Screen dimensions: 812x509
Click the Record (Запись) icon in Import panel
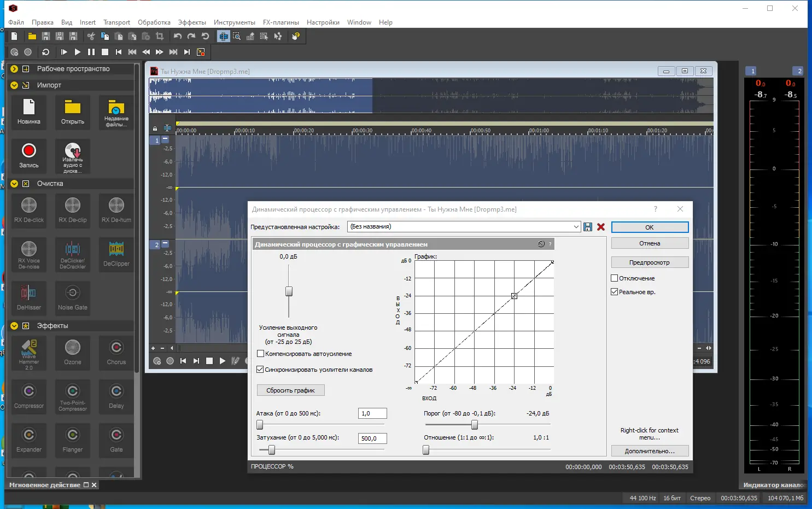[29, 155]
